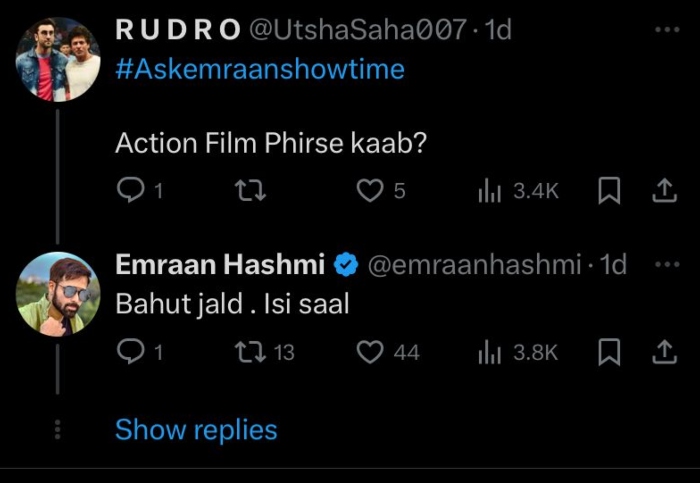Viewport: 700px width, 483px height.
Task: Share RUDRO's tweet
Action: coord(663,191)
